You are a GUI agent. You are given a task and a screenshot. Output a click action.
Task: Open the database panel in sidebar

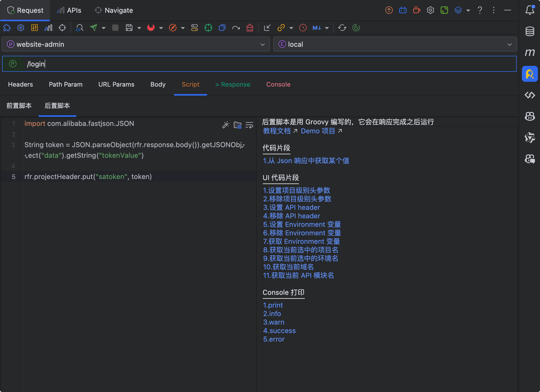coord(530,31)
